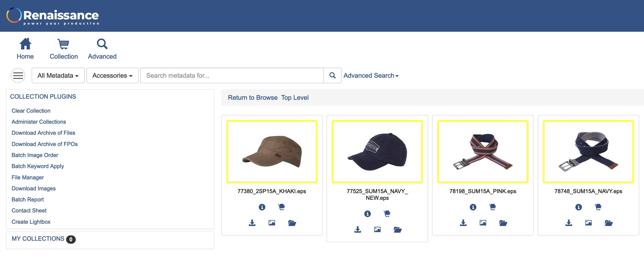The width and height of the screenshot is (644, 263).
Task: Open Collection cart icon in top nav
Action: coord(64,44)
